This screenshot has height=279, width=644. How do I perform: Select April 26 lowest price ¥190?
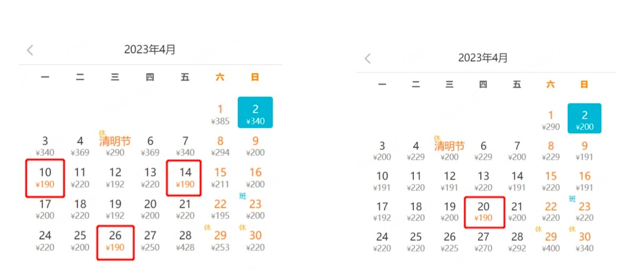click(x=115, y=240)
